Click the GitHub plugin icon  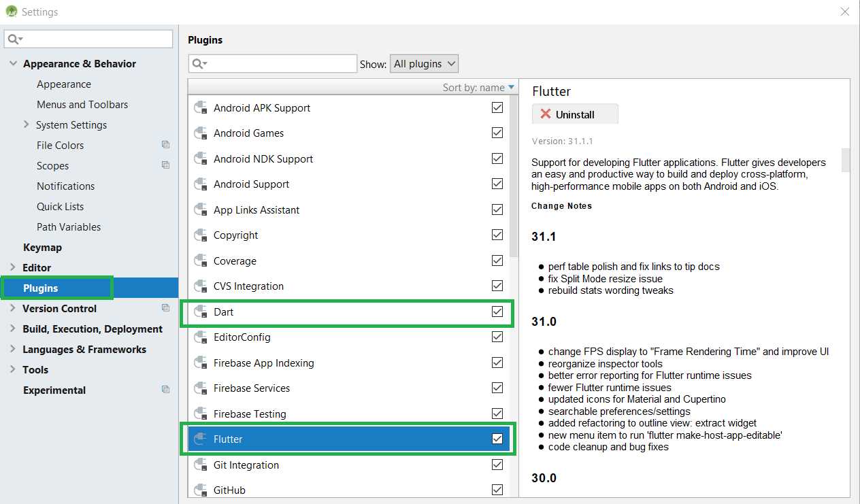click(199, 490)
